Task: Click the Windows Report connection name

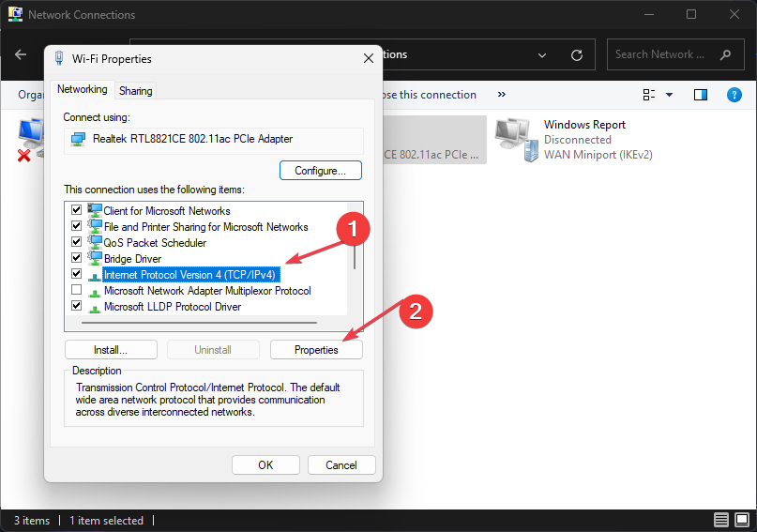Action: tap(584, 125)
